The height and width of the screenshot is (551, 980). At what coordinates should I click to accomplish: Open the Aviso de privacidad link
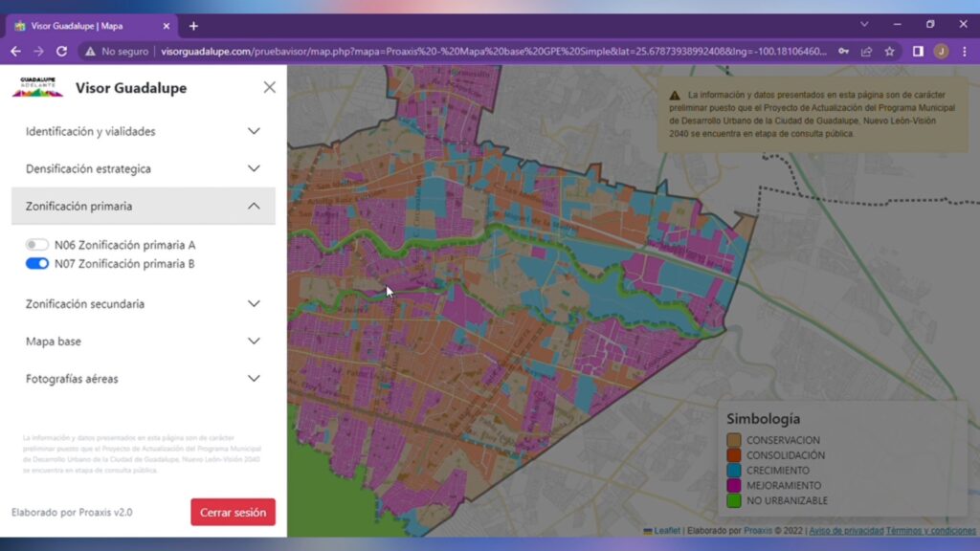click(845, 530)
